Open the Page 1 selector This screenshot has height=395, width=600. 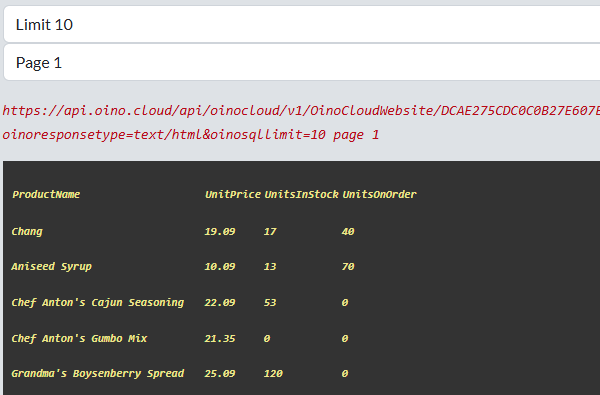pyautogui.click(x=302, y=62)
